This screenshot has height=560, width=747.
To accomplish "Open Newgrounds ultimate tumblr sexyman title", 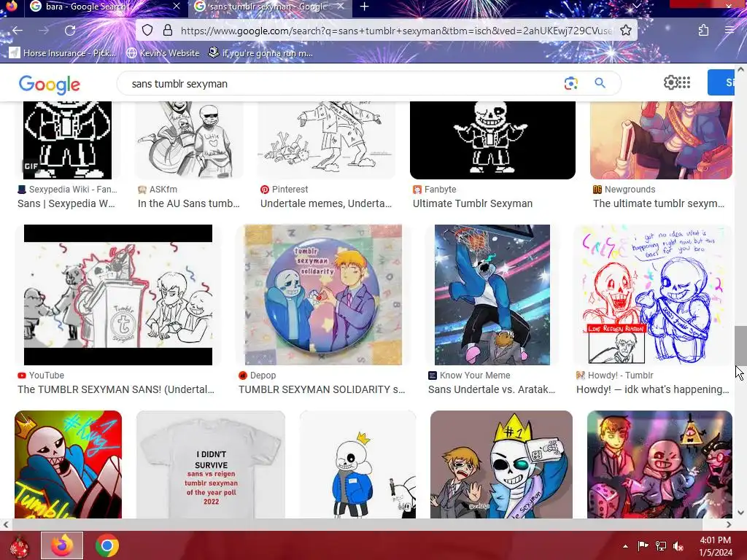I will [x=659, y=203].
